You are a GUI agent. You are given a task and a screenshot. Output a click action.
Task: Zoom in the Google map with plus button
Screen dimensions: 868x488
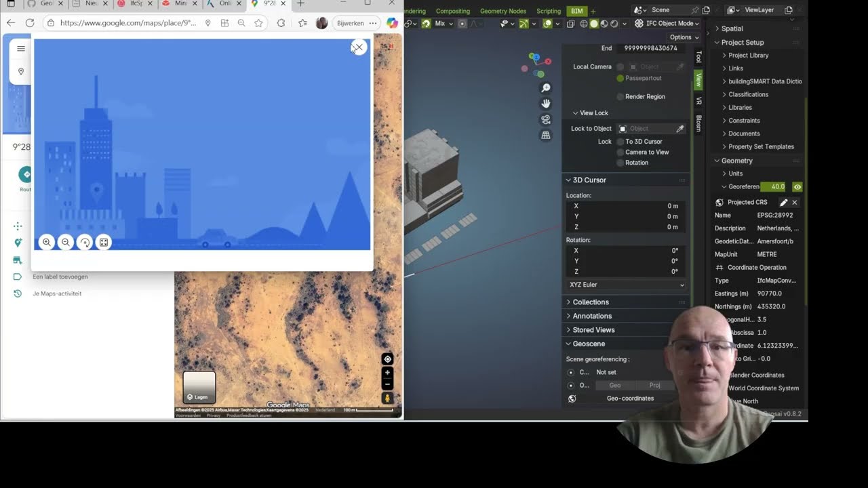pos(387,373)
